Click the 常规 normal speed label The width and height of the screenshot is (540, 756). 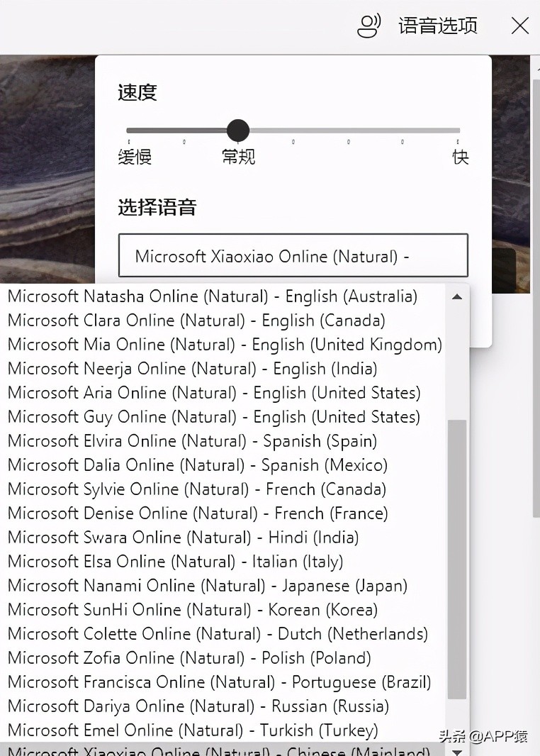[238, 157]
